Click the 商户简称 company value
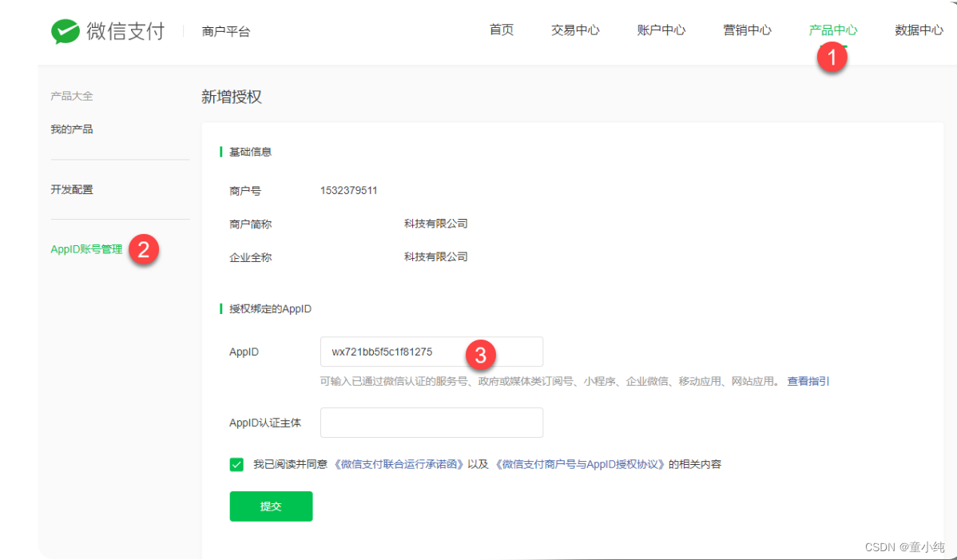The width and height of the screenshot is (957, 560). (436, 224)
